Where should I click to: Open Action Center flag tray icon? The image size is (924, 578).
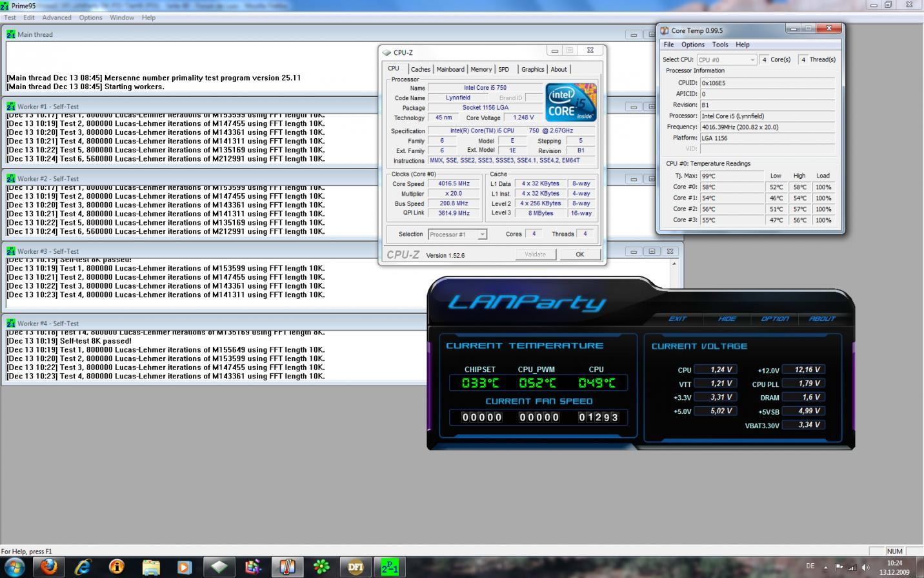pos(839,568)
